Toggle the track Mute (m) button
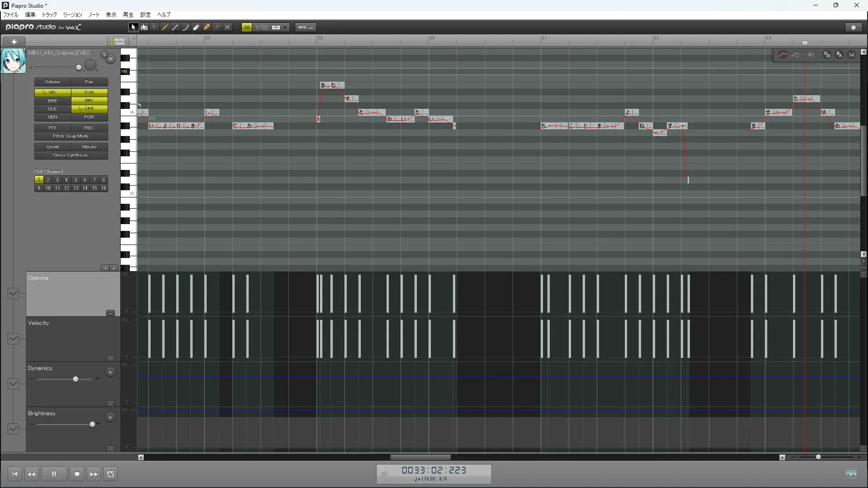868x488 pixels. pyautogui.click(x=111, y=59)
